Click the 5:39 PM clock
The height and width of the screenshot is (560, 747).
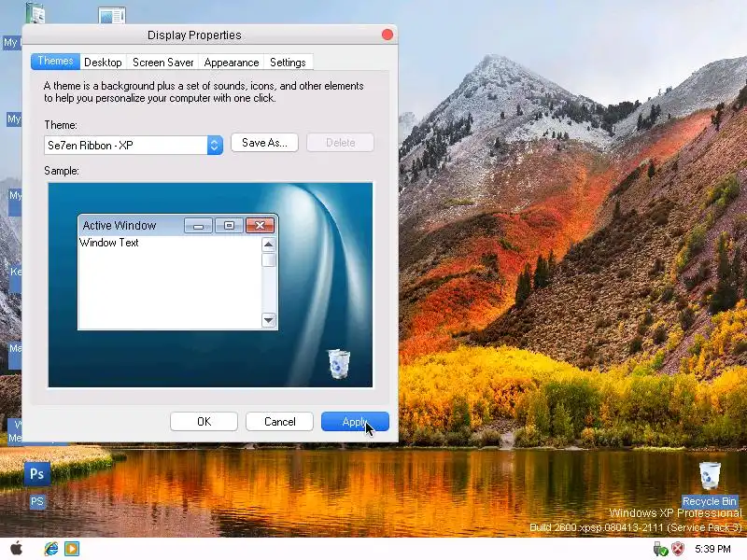click(712, 549)
